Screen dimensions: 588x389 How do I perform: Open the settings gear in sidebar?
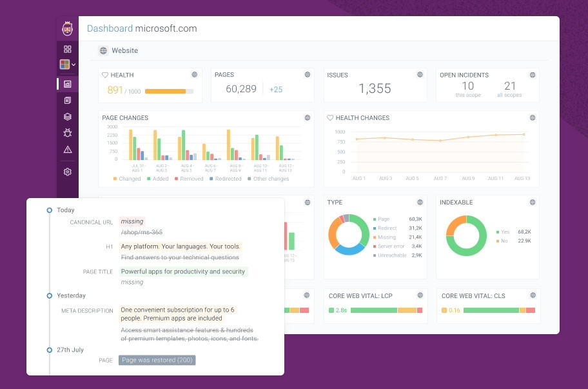click(68, 172)
